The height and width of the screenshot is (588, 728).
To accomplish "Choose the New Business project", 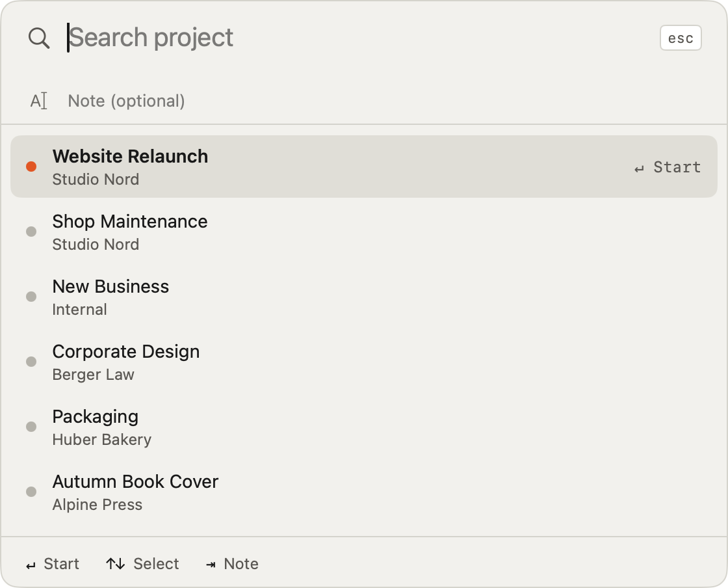I will click(364, 297).
